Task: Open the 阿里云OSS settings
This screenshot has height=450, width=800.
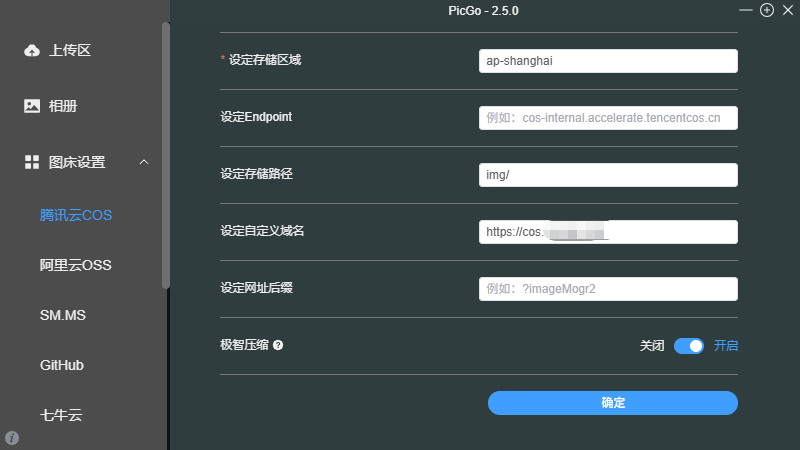Action: (75, 265)
